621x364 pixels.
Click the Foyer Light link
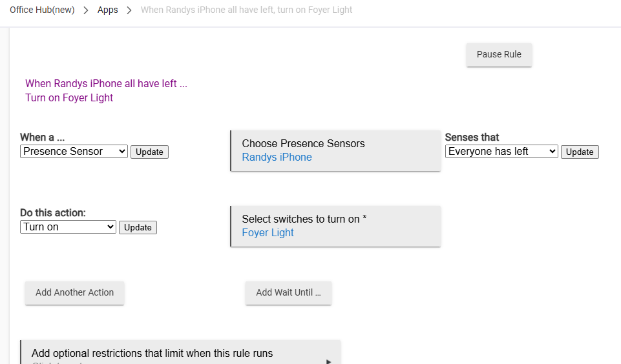(x=268, y=233)
